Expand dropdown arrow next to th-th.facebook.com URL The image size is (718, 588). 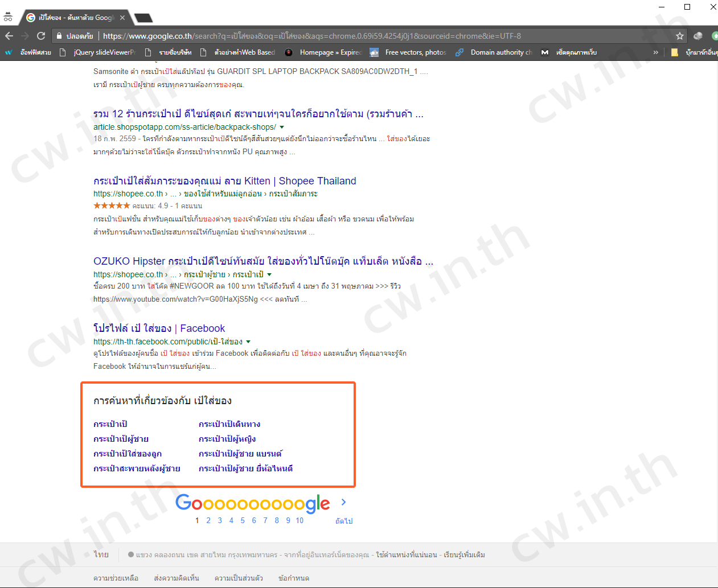click(248, 342)
